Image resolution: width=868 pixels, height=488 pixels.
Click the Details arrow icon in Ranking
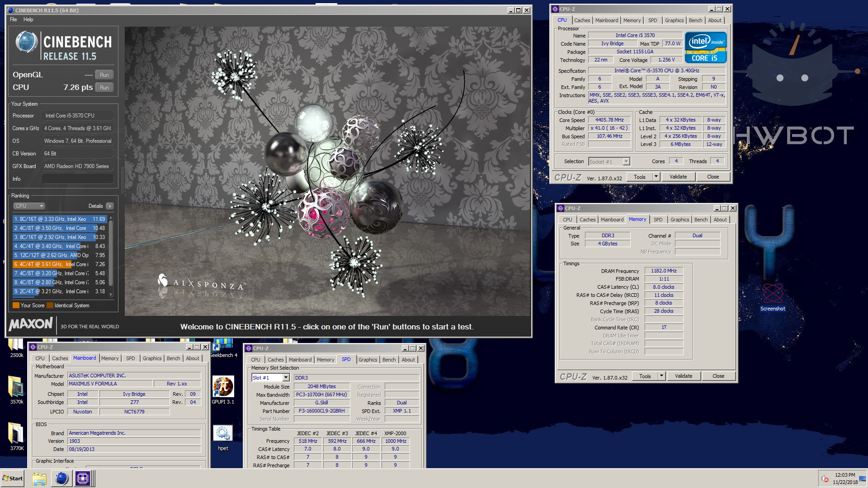[x=110, y=206]
